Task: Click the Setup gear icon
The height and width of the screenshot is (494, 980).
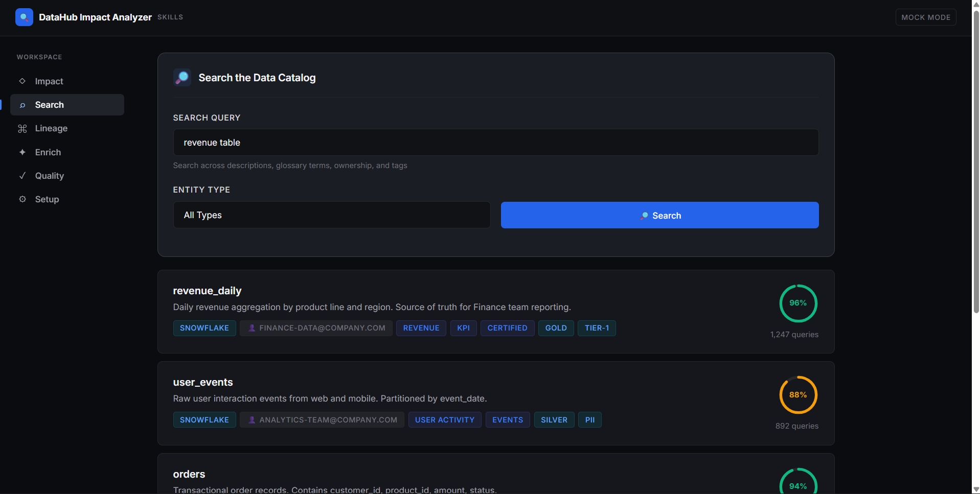Action: tap(22, 199)
